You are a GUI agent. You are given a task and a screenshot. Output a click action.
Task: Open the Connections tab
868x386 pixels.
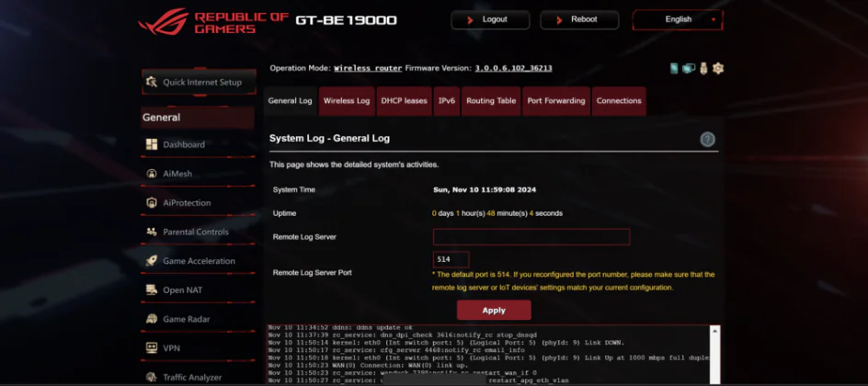tap(619, 101)
